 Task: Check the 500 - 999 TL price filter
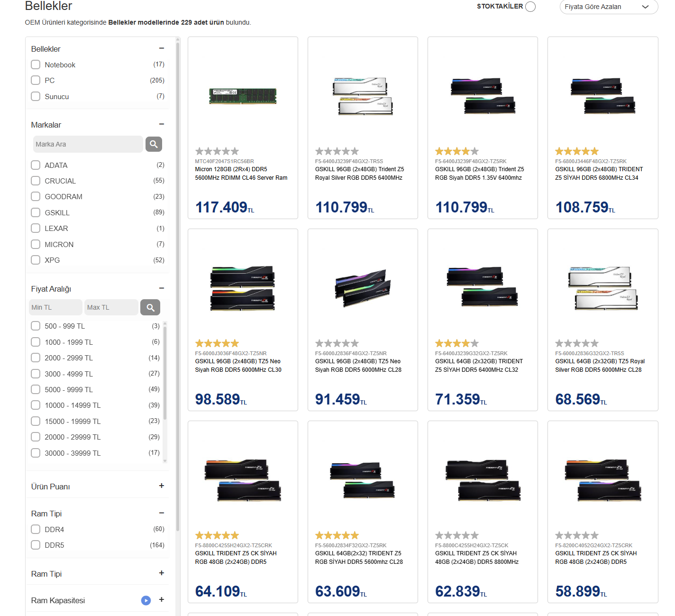click(36, 326)
